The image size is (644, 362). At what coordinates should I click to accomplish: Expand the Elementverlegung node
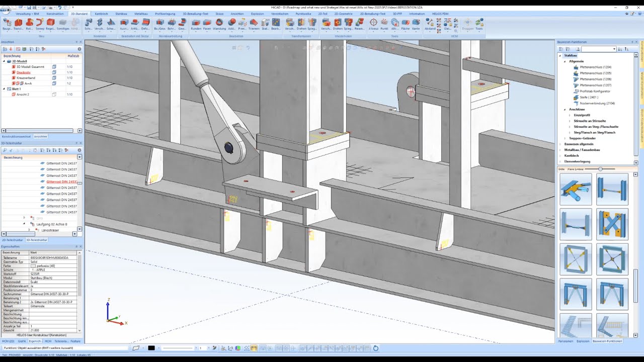click(560, 161)
